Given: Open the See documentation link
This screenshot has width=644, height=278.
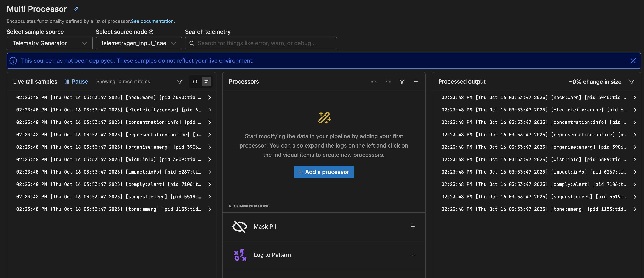Looking at the screenshot, I should pyautogui.click(x=152, y=21).
